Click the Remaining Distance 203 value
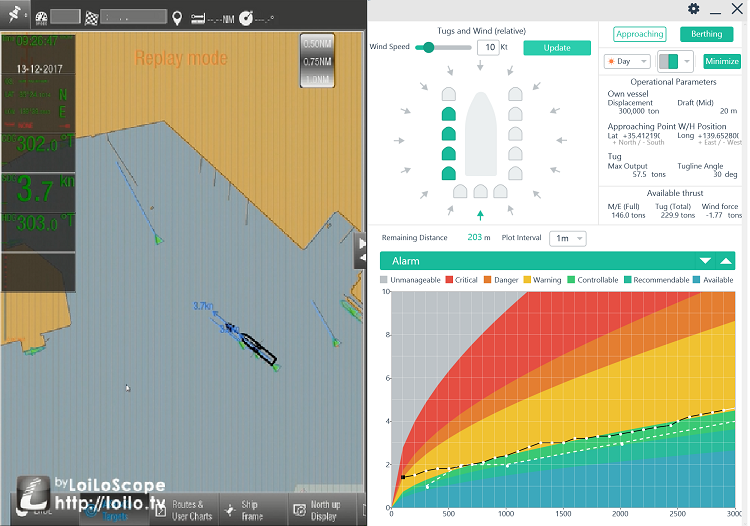The height and width of the screenshot is (526, 750). pos(474,237)
